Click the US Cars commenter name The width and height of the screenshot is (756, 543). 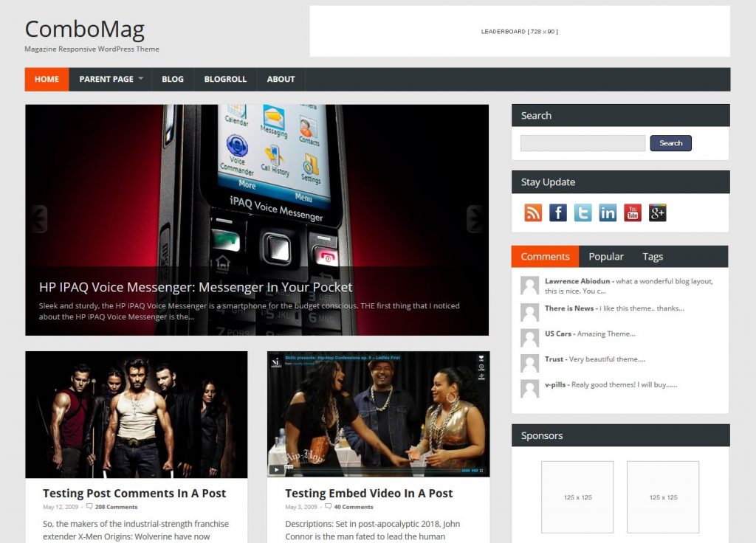coord(558,334)
